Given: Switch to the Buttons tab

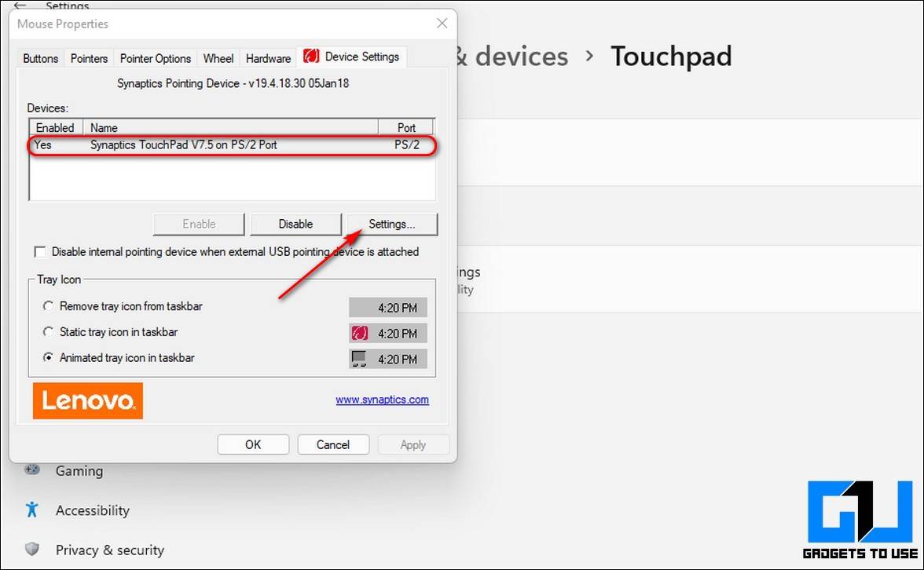Looking at the screenshot, I should click(x=40, y=58).
